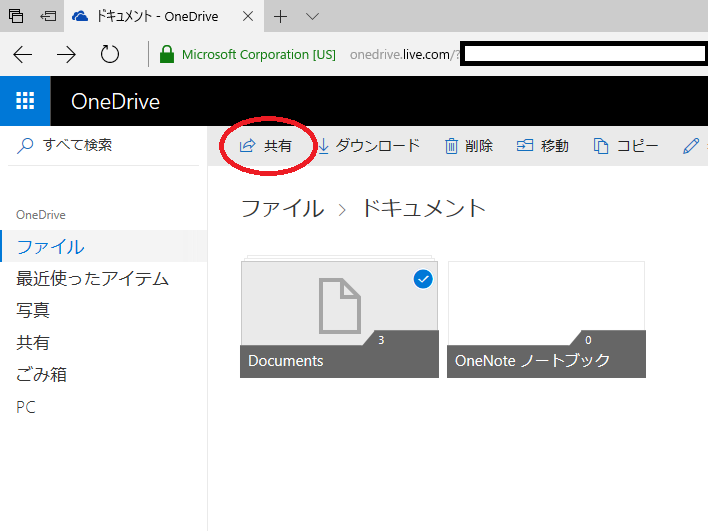Click ファイル in the breadcrumb
The image size is (708, 531).
pyautogui.click(x=283, y=209)
